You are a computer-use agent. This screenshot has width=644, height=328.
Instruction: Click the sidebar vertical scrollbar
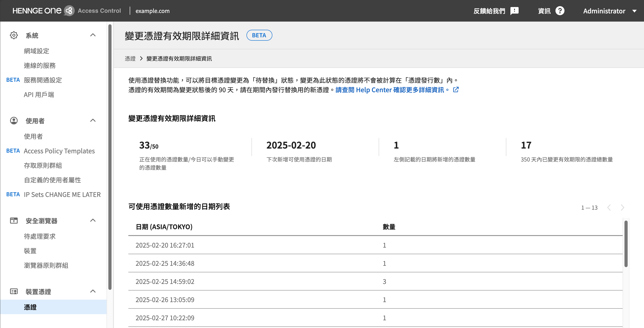click(x=110, y=157)
